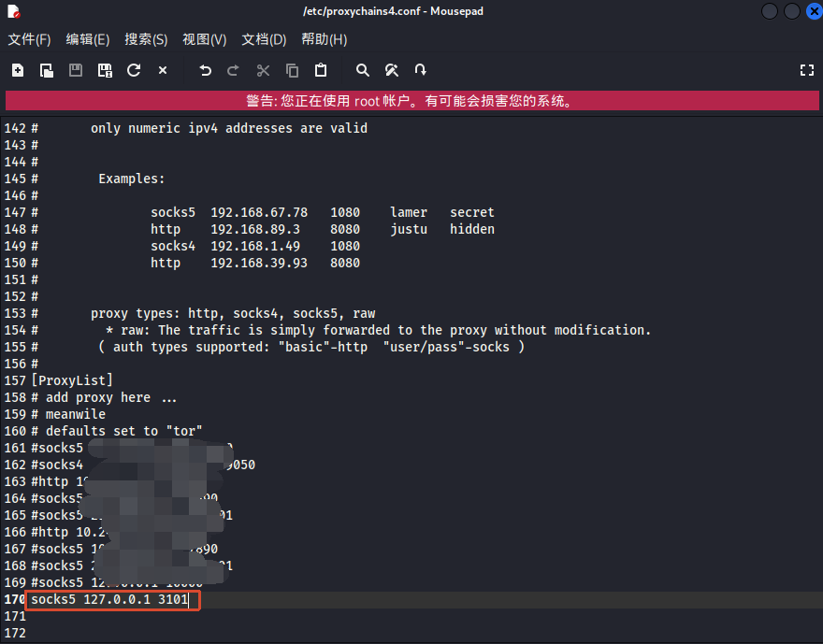Open the 文档(D) menu

pyautogui.click(x=264, y=39)
